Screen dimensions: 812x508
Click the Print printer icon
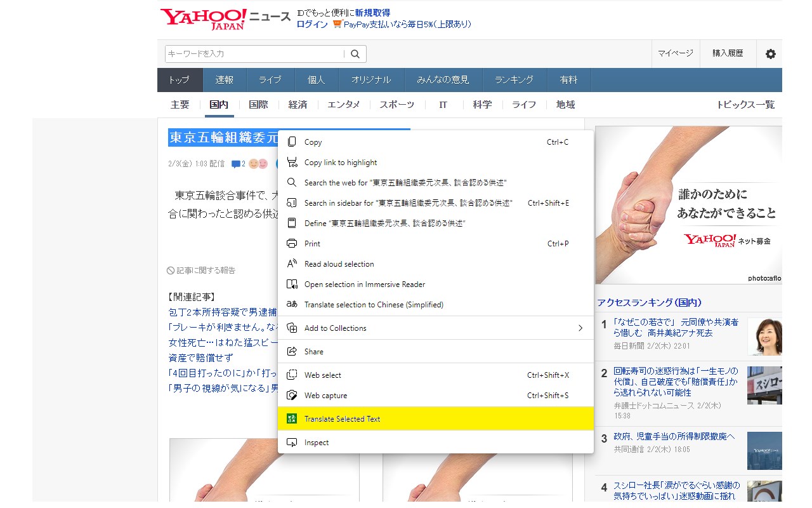pos(292,244)
